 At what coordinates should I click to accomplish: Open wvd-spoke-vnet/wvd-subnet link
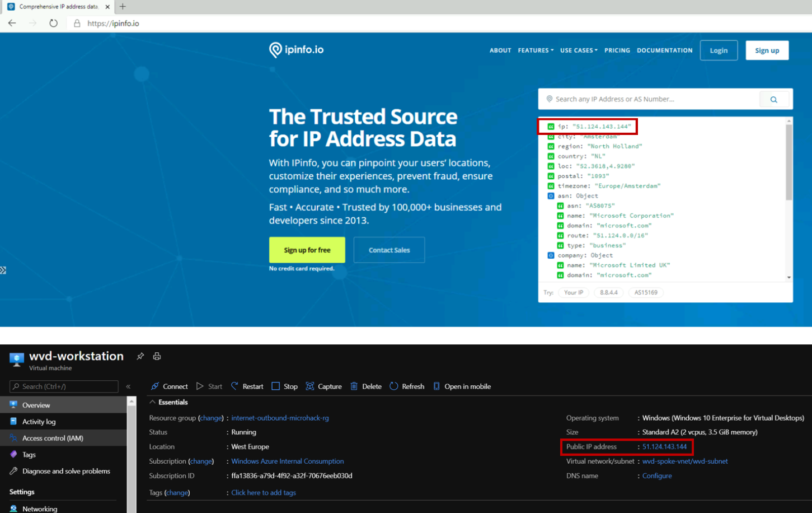click(x=685, y=461)
